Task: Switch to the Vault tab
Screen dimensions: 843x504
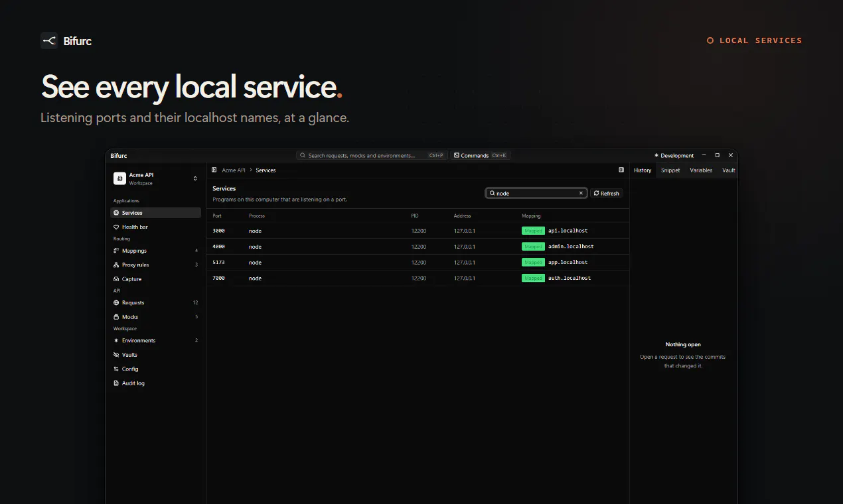Action: (728, 170)
